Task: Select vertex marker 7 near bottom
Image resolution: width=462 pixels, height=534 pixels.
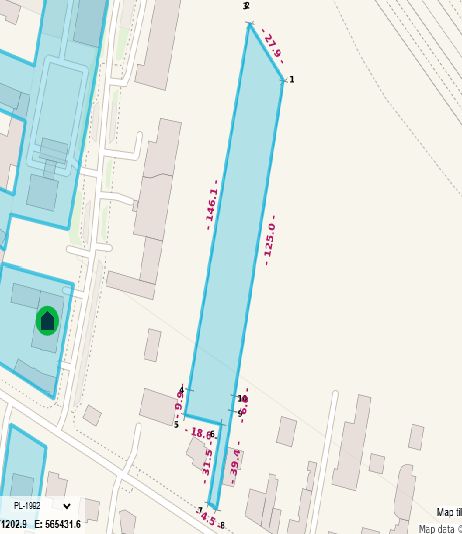Action: tap(200, 510)
